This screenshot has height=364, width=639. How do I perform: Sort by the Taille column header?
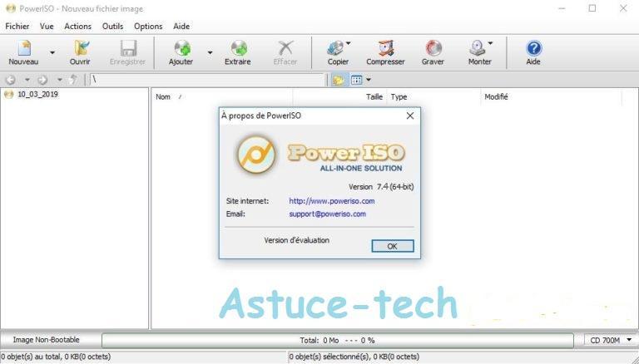coord(339,97)
